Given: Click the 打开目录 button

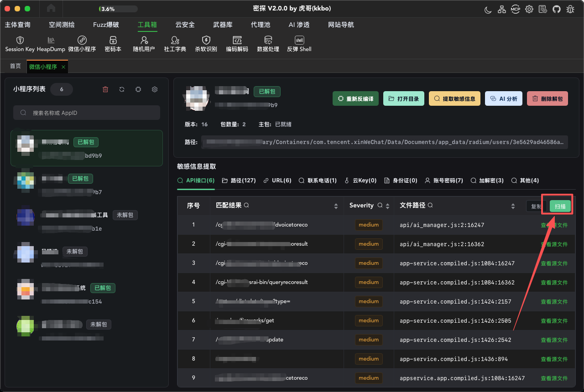Looking at the screenshot, I should (x=404, y=98).
